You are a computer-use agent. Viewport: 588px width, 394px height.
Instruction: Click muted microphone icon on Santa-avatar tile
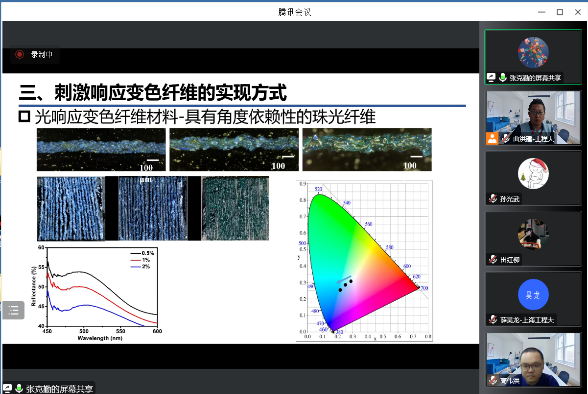click(493, 199)
